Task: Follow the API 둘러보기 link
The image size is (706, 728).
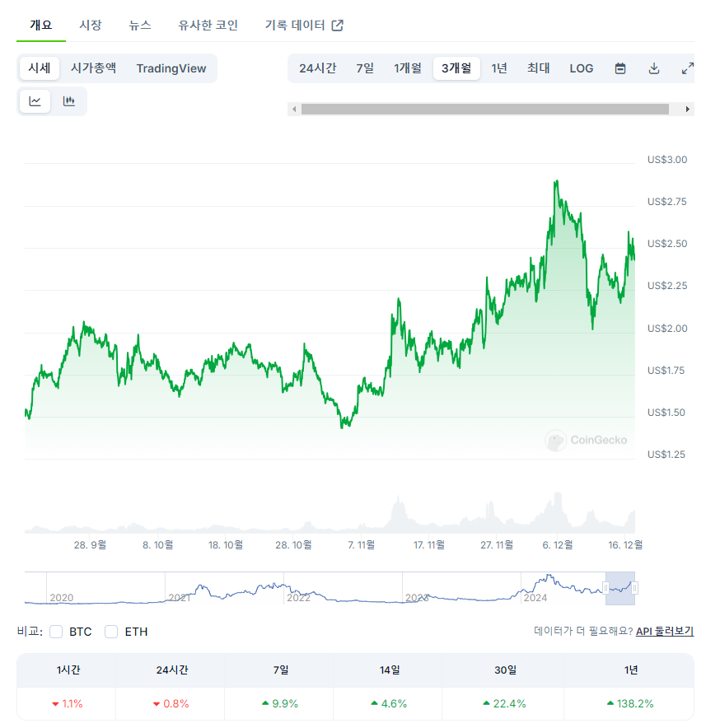Action: (665, 632)
